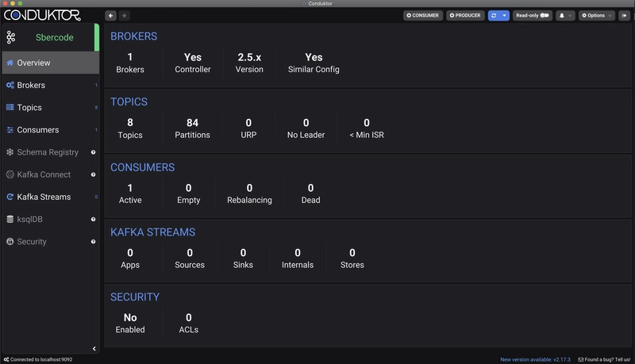Open ksqlDB in sidebar
Screen dimensions: 635x364
coord(50,219)
